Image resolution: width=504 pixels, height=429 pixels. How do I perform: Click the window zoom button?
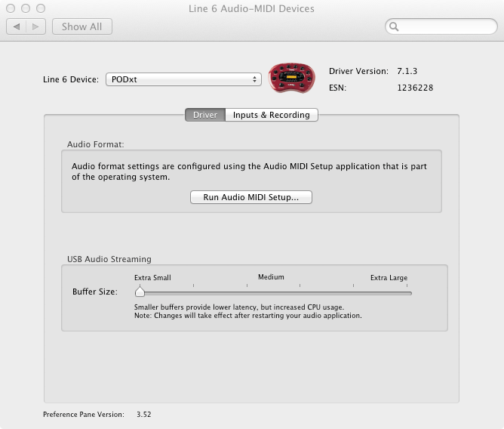tap(41, 8)
